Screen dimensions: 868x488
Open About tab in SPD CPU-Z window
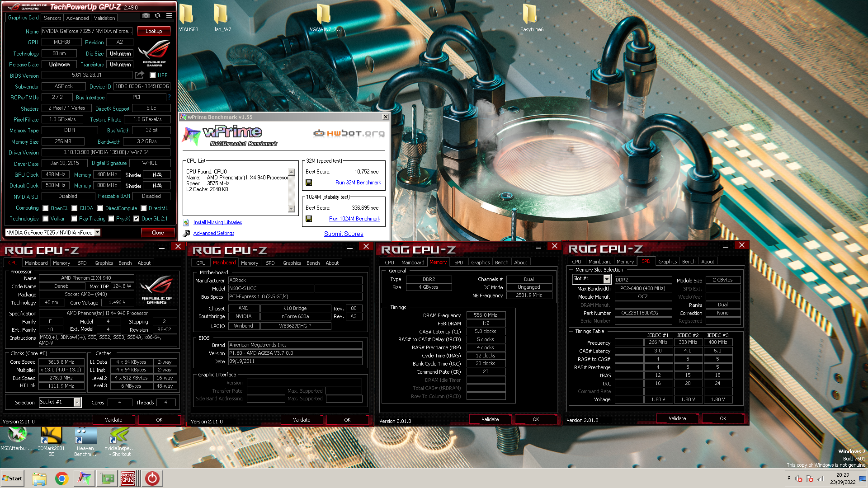click(x=708, y=262)
